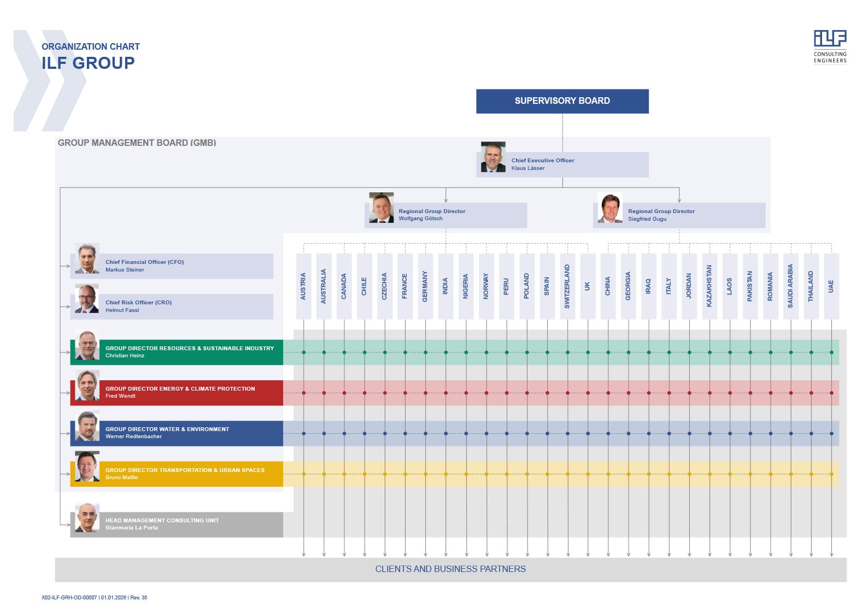
Task: Select the INDIA country column
Action: pos(445,286)
